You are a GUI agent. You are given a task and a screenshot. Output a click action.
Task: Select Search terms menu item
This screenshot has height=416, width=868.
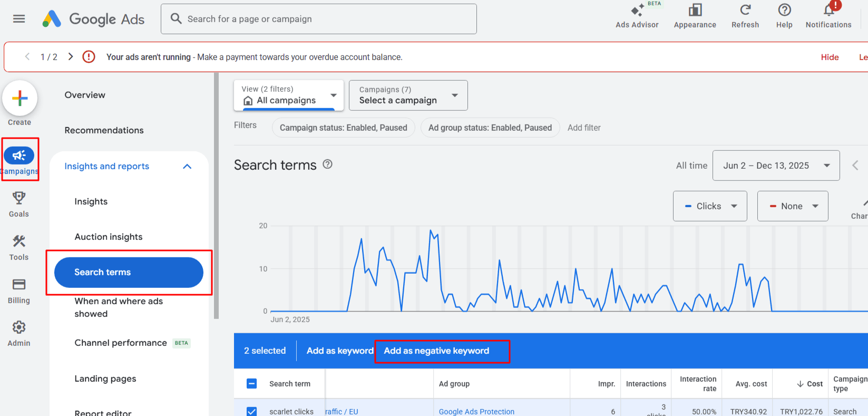pos(129,272)
